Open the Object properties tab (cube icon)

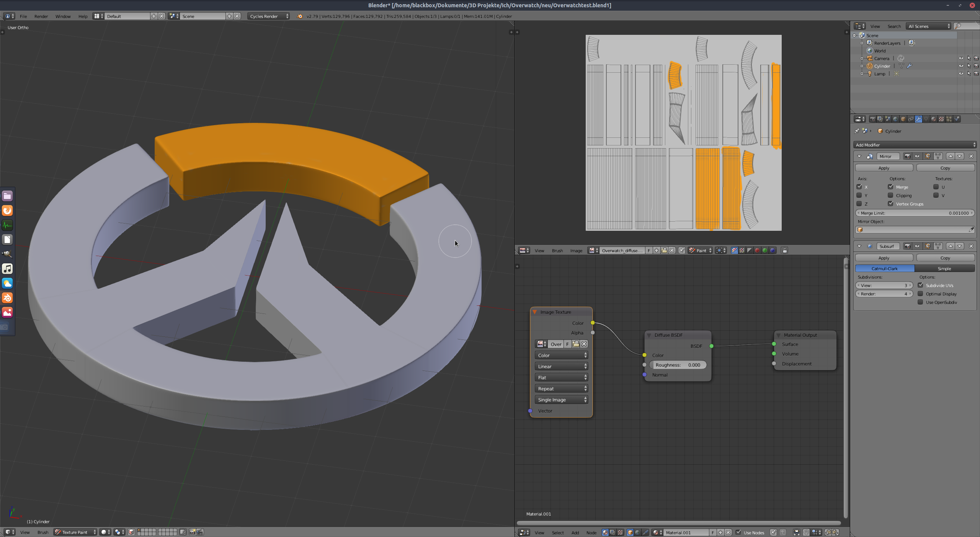903,119
